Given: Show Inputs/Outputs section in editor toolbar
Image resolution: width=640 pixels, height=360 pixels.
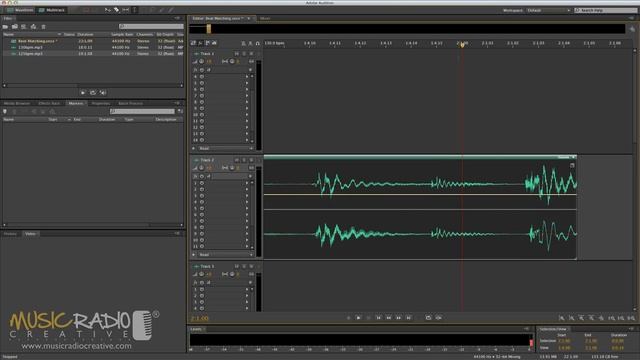Looking at the screenshot, I should click(x=193, y=43).
